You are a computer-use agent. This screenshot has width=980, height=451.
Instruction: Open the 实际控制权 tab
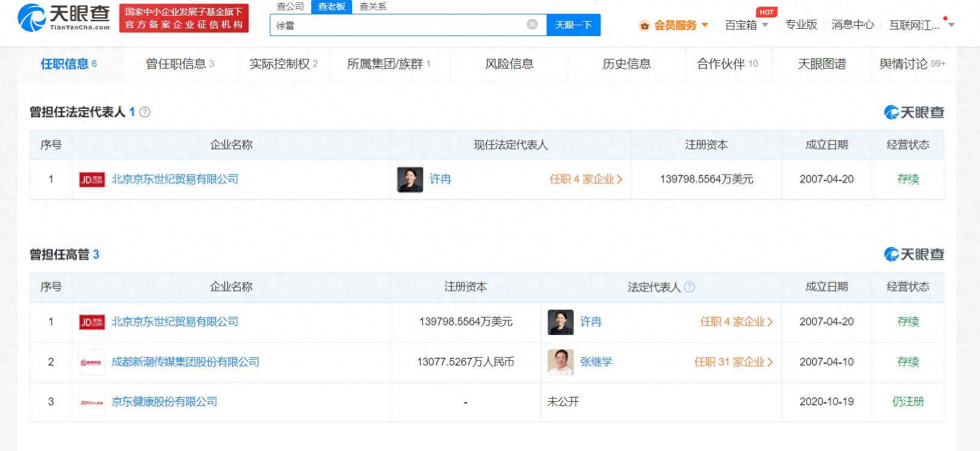coord(284,64)
